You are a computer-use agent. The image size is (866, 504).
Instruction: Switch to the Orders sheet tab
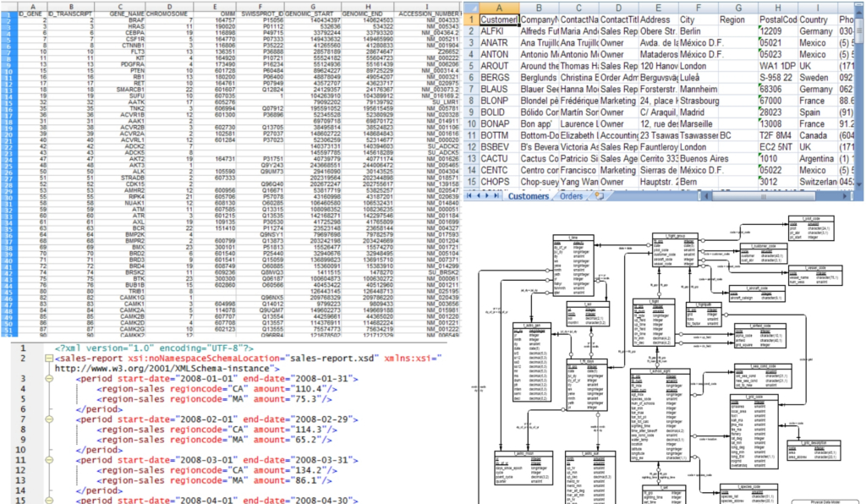click(x=571, y=195)
